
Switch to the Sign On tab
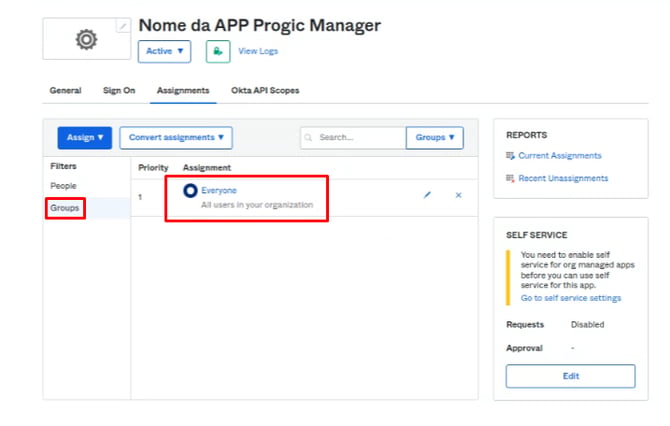119,91
